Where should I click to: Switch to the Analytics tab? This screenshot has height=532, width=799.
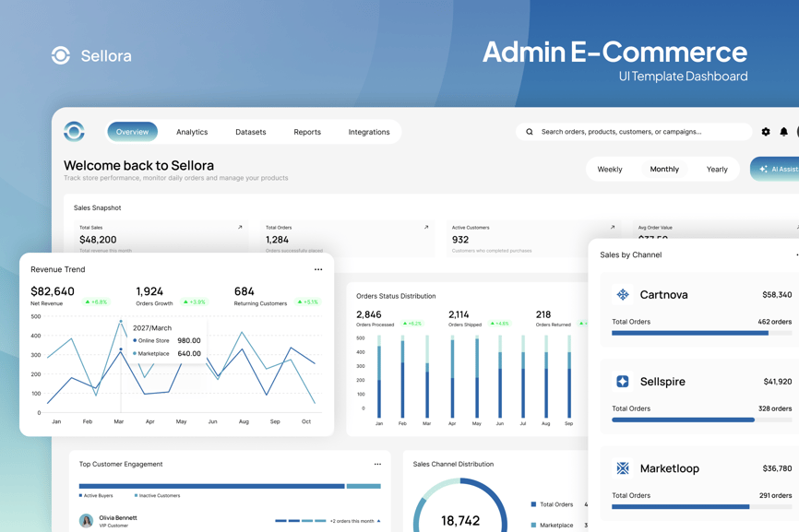click(192, 132)
